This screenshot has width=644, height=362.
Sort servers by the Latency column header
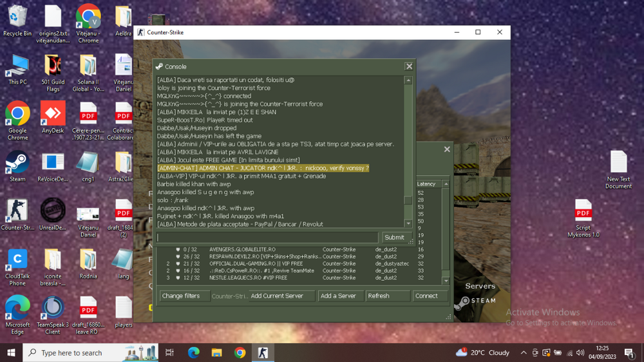[426, 184]
